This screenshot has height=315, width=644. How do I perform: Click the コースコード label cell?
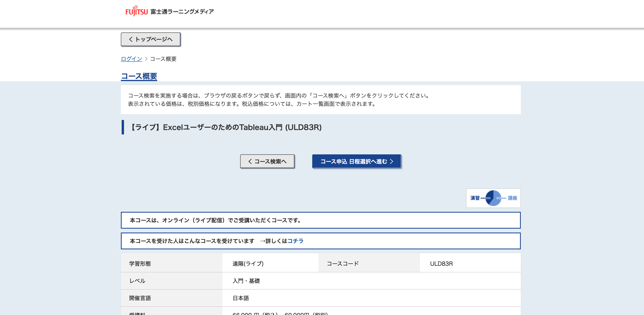(x=369, y=263)
